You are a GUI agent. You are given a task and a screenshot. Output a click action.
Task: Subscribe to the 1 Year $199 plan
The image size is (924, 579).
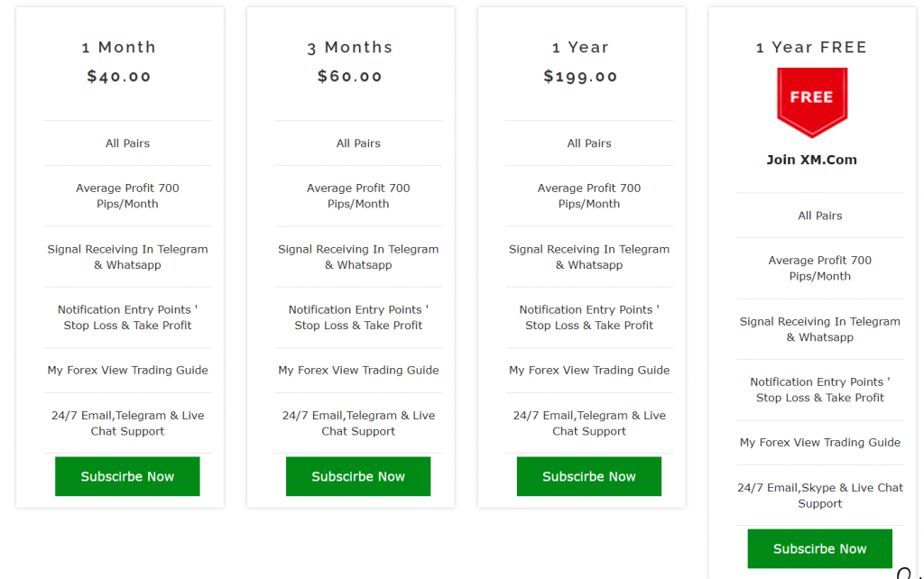coord(589,476)
